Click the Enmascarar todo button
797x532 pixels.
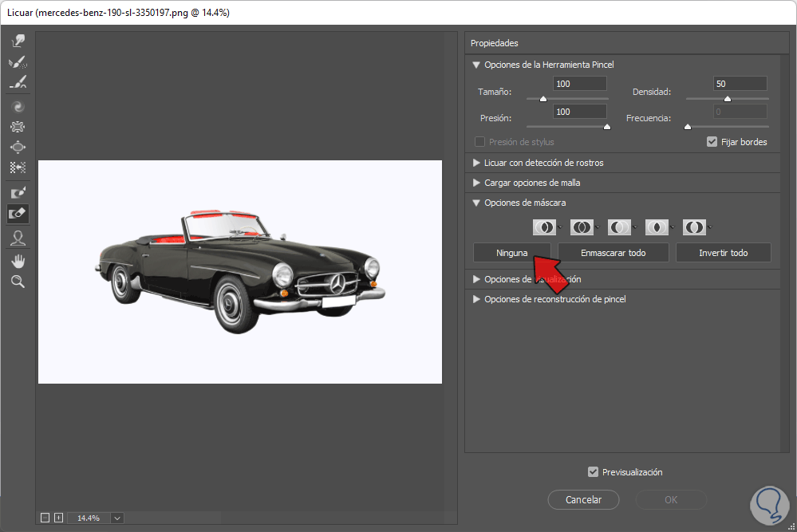tap(613, 253)
